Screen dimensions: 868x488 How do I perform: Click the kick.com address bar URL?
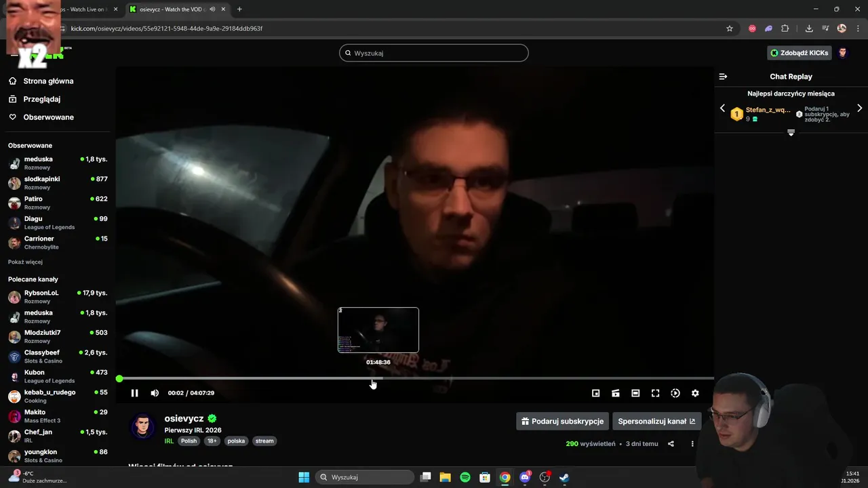[x=167, y=28]
